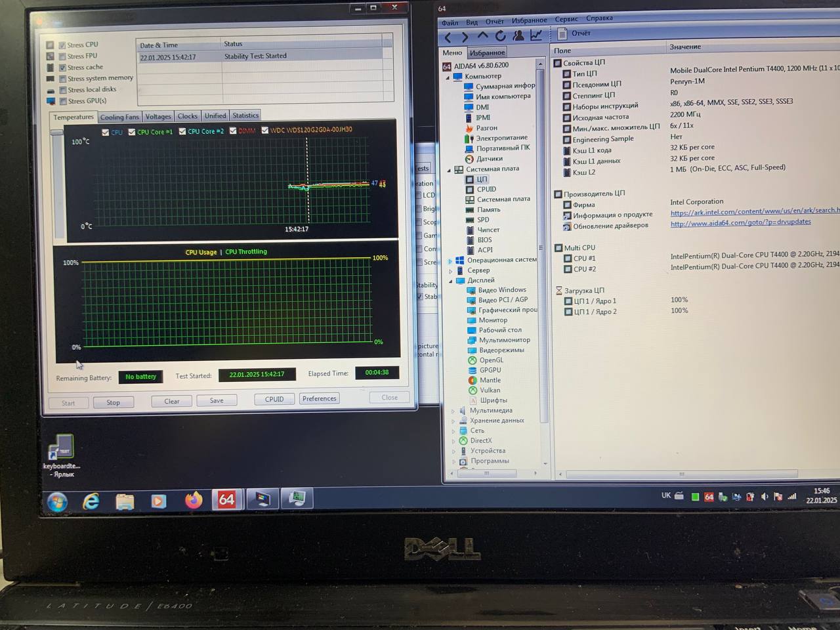Image resolution: width=840 pixels, height=630 pixels.
Task: Go forward using the AIDA64 toolbar arrow
Action: [465, 37]
